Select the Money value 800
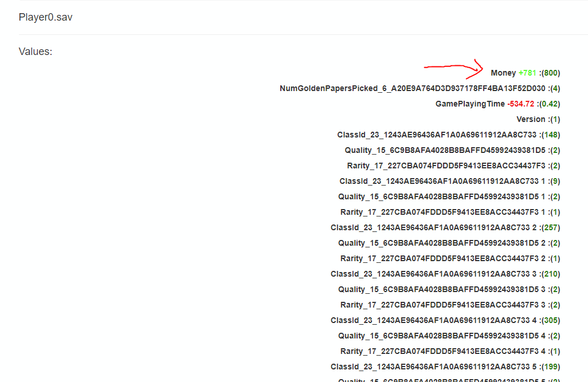588x382 pixels. (551, 73)
